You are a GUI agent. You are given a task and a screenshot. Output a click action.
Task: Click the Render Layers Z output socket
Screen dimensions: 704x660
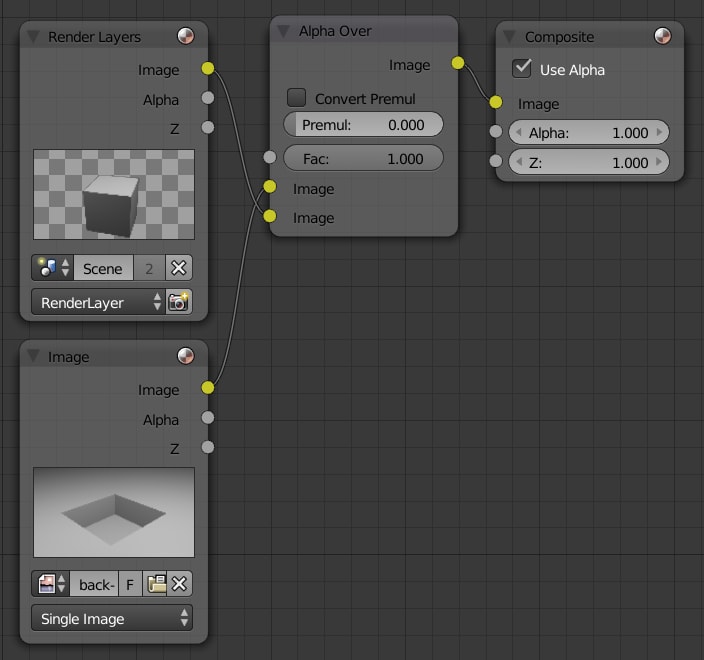point(208,127)
